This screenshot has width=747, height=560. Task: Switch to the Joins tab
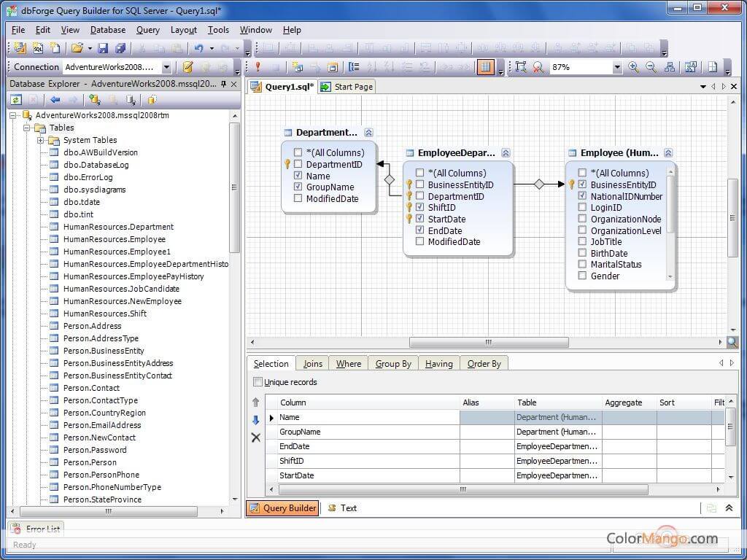click(312, 364)
